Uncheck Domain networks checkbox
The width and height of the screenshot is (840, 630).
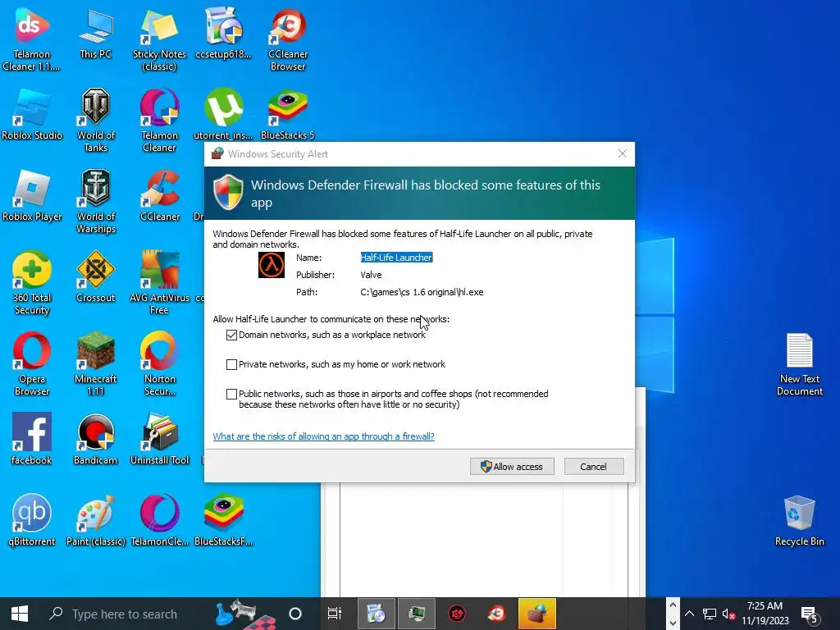pyautogui.click(x=231, y=335)
